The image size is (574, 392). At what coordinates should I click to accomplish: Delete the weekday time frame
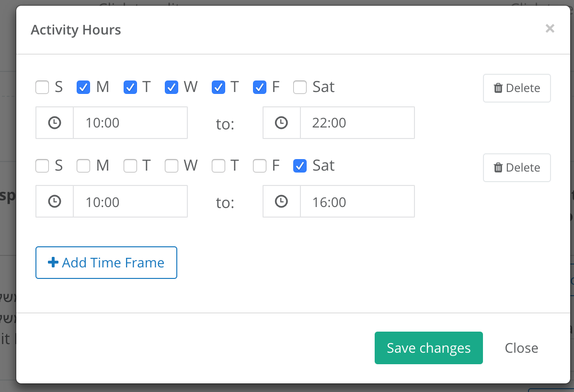click(x=517, y=88)
